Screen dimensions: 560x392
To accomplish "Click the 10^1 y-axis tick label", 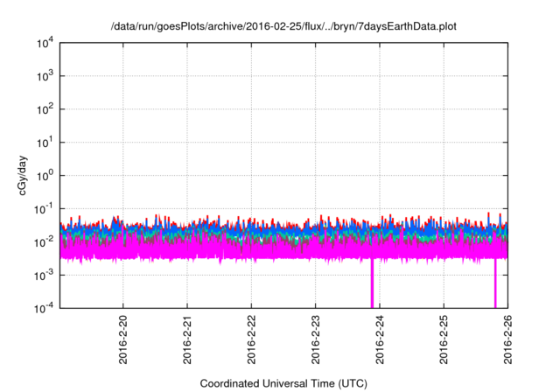I will tap(45, 143).
